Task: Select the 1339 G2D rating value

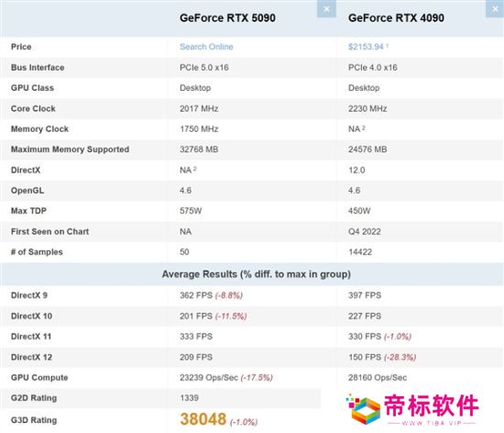Action: pos(190,398)
